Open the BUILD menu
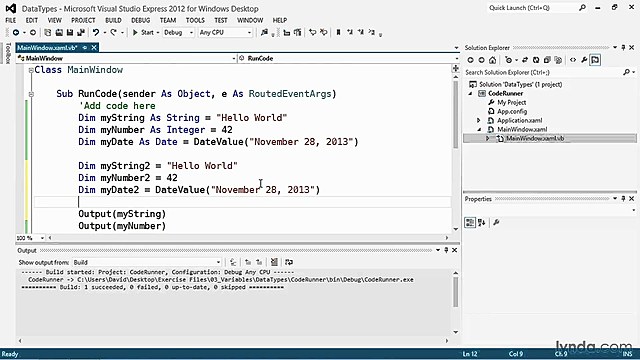This screenshot has width=640, height=360. 113,20
